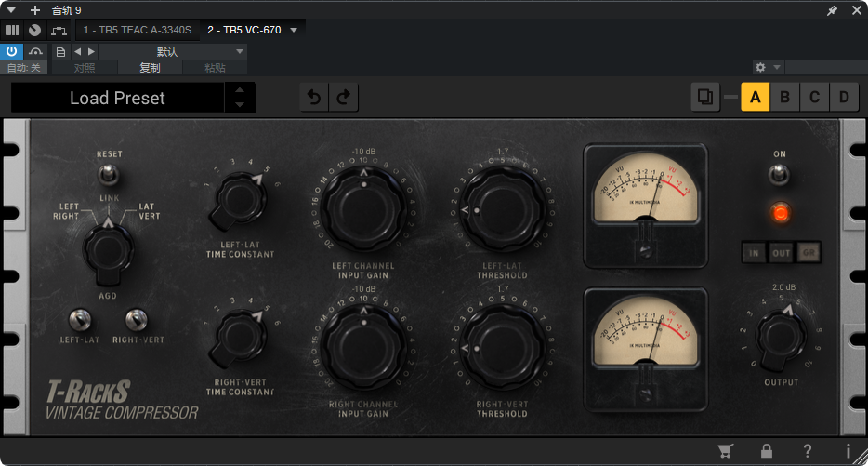Click the Left Channel Input Gain knob
Image resolution: width=868 pixels, height=466 pixels.
click(363, 209)
